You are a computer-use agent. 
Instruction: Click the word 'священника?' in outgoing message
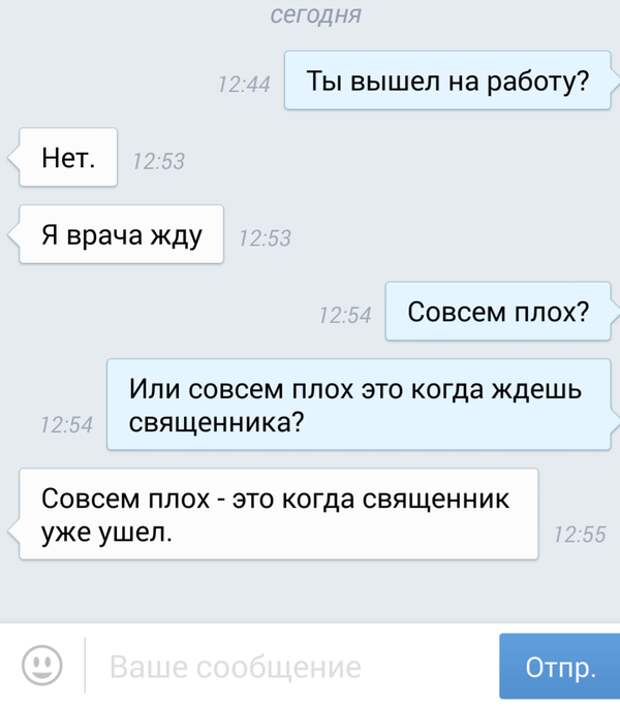pyautogui.click(x=216, y=422)
